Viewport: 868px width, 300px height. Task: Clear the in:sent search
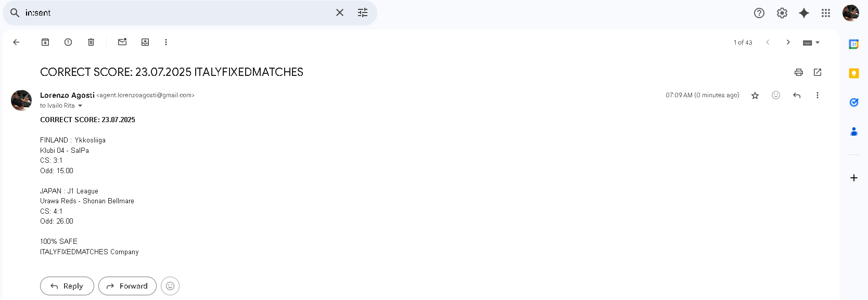340,12
